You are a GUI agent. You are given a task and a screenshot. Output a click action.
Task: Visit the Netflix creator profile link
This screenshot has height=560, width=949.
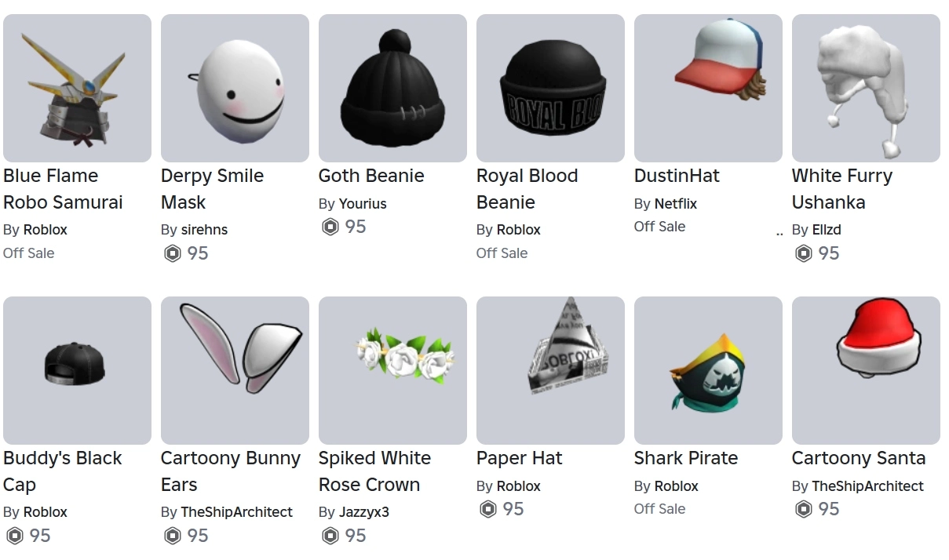tap(676, 203)
